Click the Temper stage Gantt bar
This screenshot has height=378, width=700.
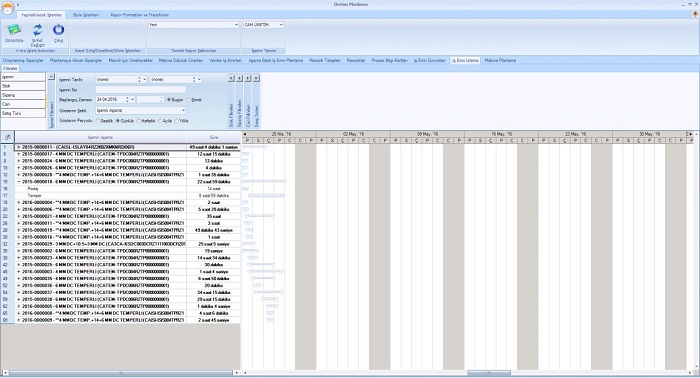coord(266,195)
